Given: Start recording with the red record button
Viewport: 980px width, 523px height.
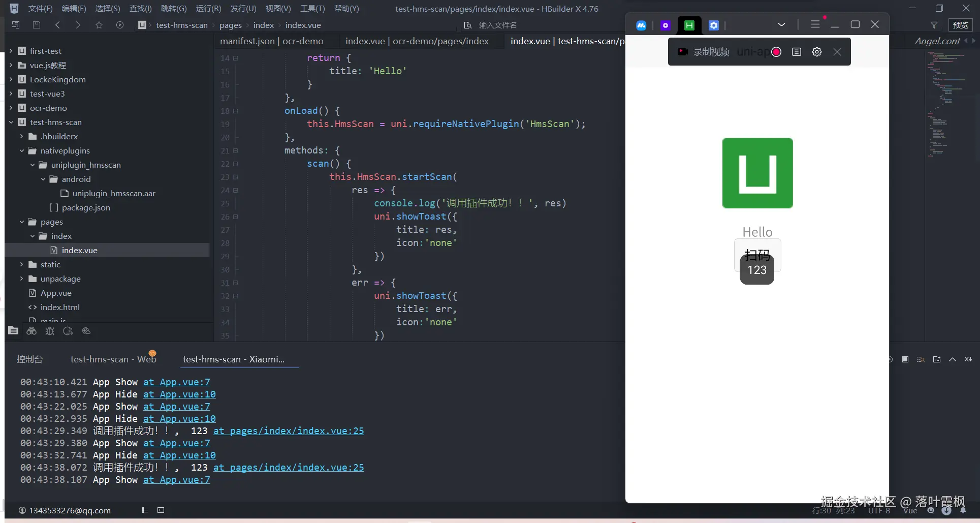Looking at the screenshot, I should pos(776,52).
